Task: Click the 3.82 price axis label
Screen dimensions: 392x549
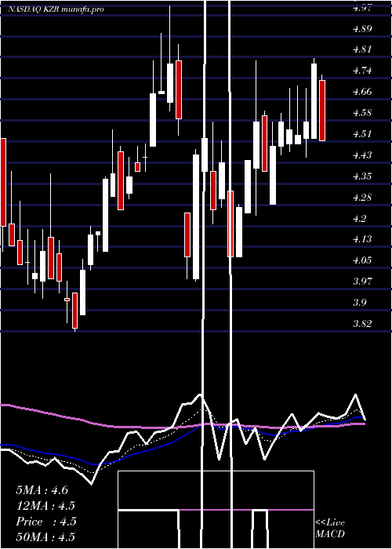Action: [362, 323]
